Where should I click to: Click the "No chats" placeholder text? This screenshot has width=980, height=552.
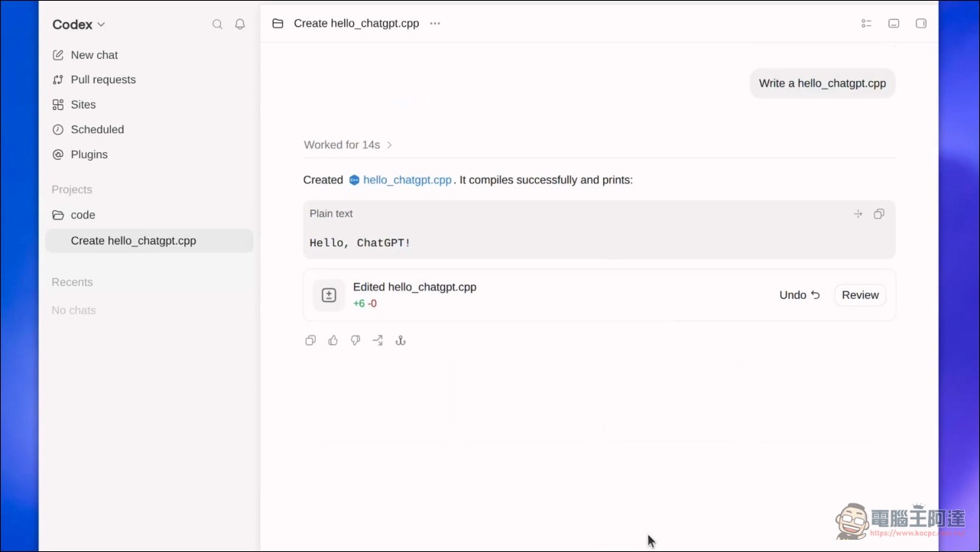coord(73,310)
